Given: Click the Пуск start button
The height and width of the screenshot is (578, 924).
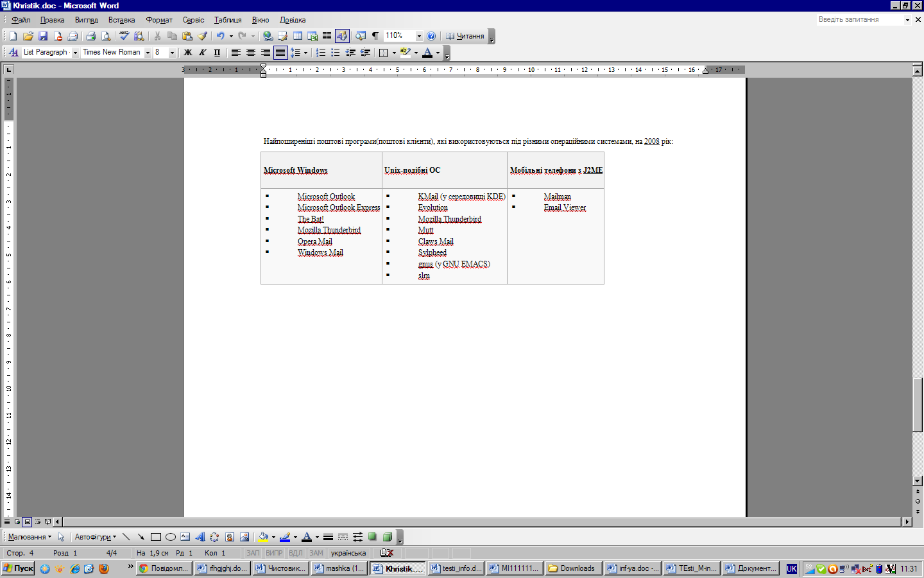Looking at the screenshot, I should coord(18,568).
